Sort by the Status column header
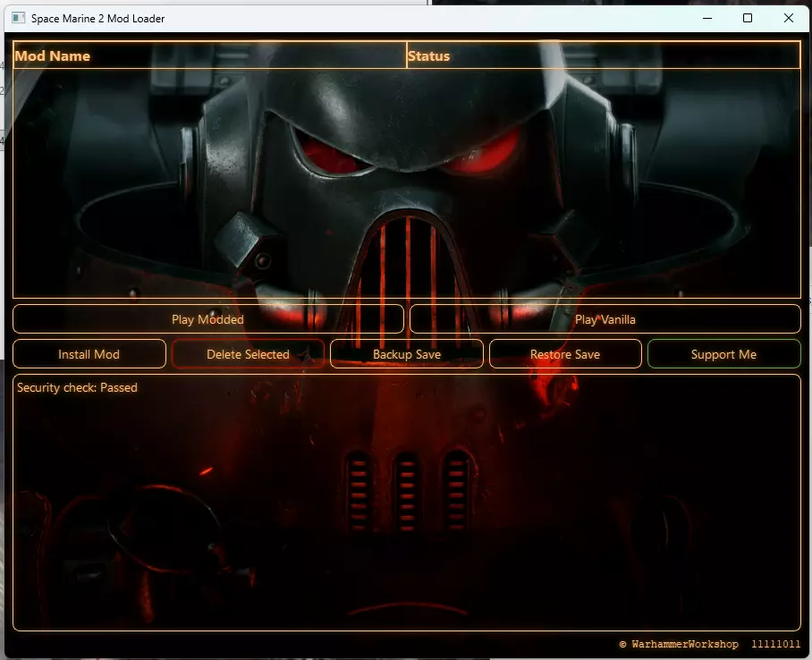Screen dimensions: 812x660 pyautogui.click(x=604, y=55)
